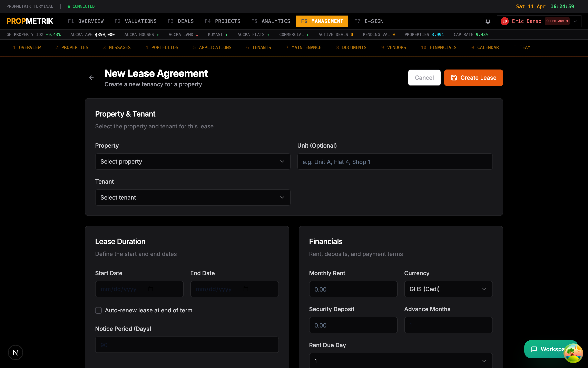Viewport: 588px width, 368px height.
Task: Open the Select tenant dropdown
Action: (193, 197)
